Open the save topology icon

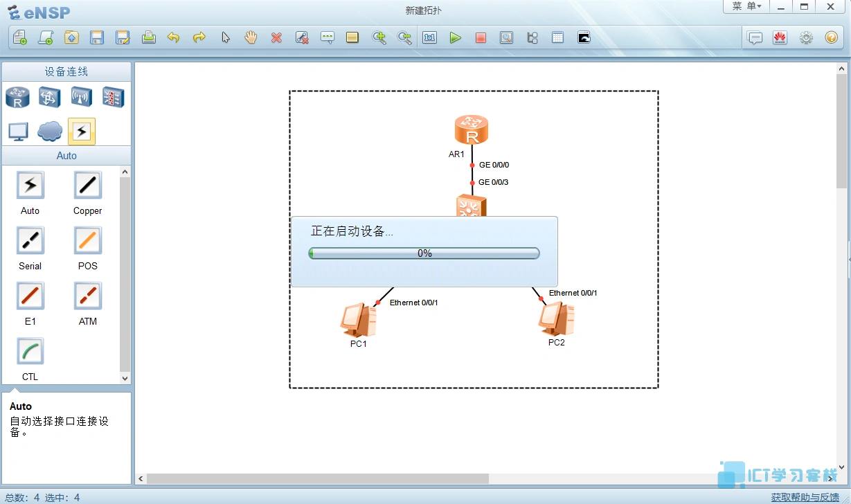point(97,37)
